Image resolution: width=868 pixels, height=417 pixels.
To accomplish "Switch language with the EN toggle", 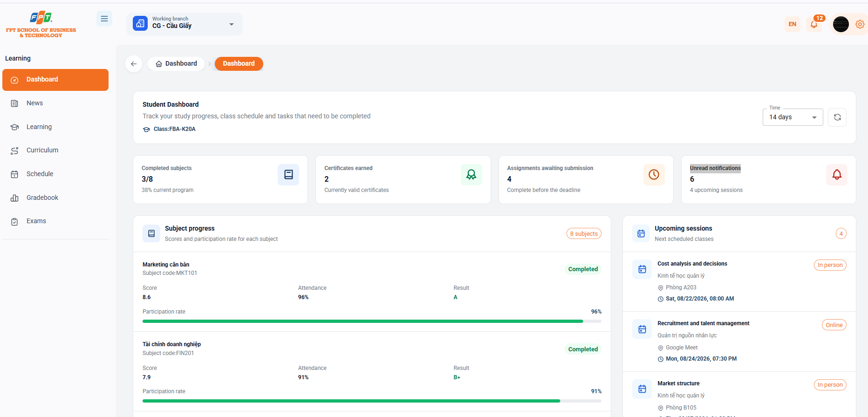I will point(793,24).
